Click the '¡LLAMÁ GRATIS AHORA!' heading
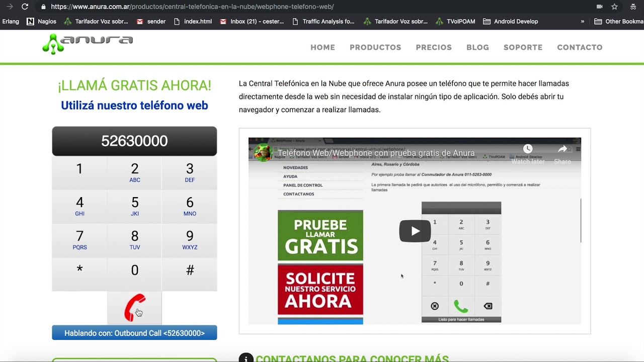 [134, 85]
